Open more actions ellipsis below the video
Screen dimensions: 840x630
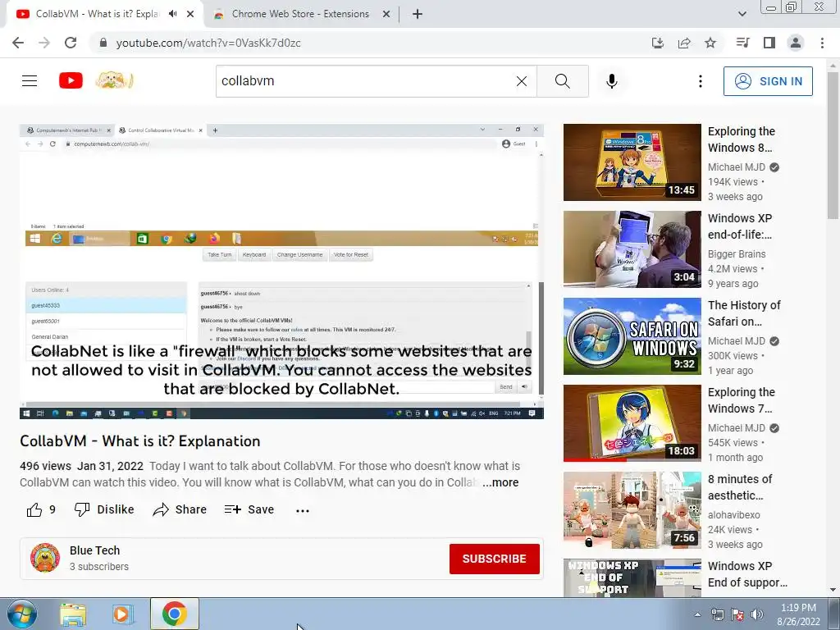click(303, 510)
